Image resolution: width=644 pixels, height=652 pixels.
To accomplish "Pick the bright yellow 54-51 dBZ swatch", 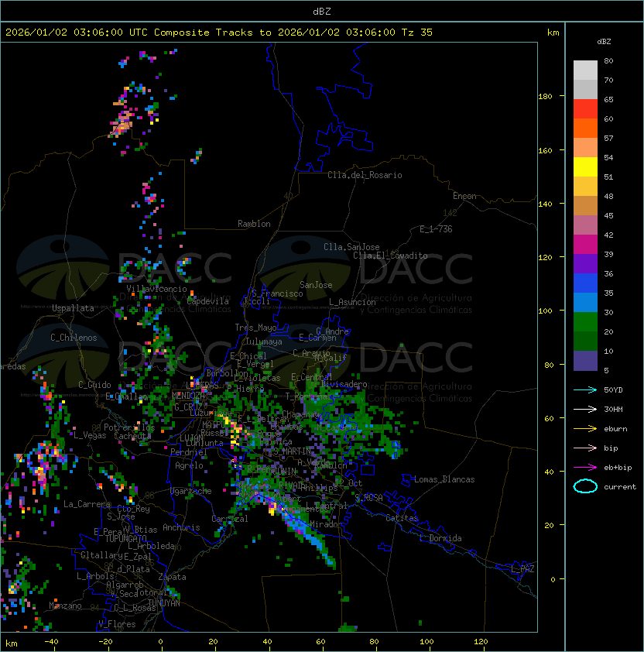I will [585, 167].
